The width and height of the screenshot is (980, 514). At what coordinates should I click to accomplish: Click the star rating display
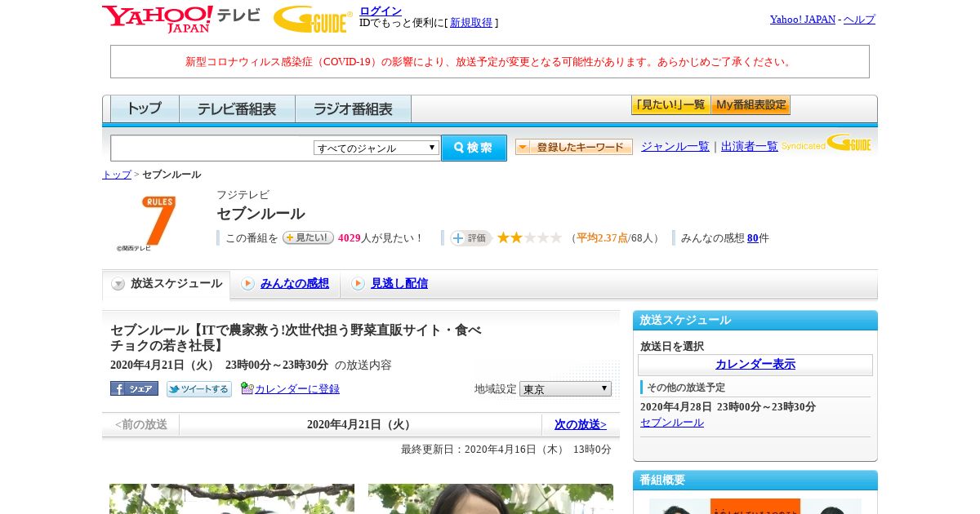(x=530, y=237)
